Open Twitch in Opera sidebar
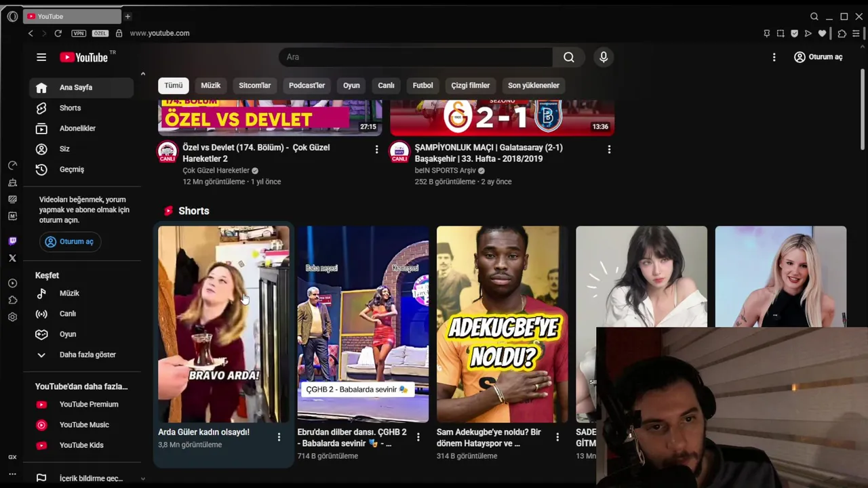 coord(12,241)
